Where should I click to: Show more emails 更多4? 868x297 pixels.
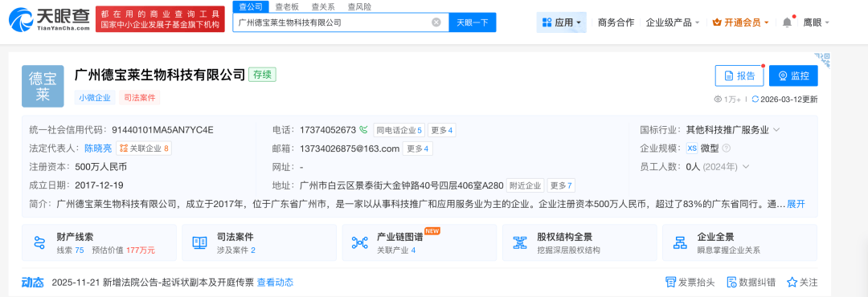click(x=418, y=148)
